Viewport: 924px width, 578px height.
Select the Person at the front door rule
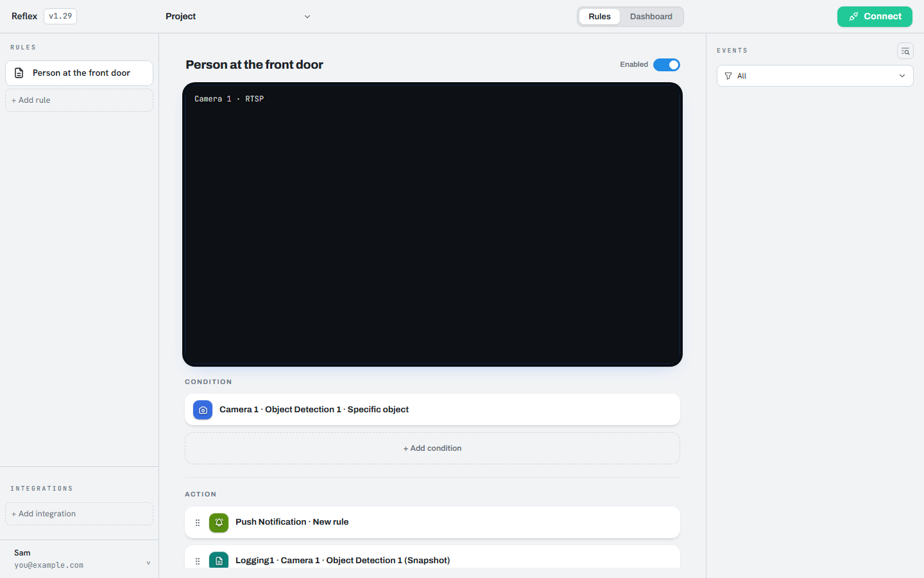[80, 73]
